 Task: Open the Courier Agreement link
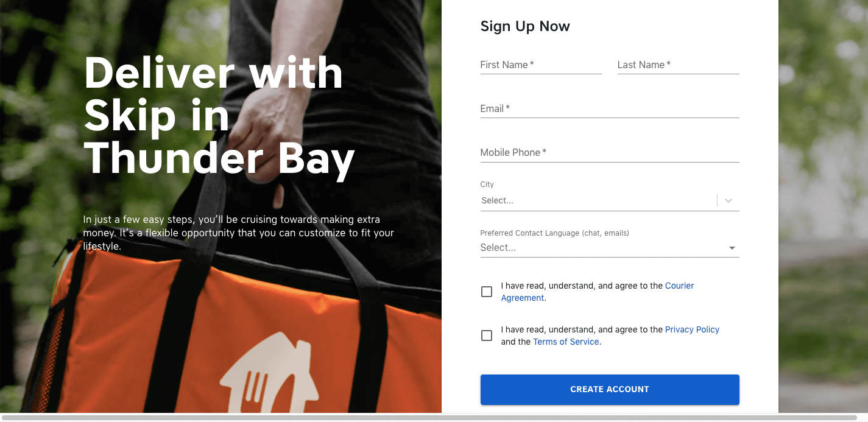[598, 292]
